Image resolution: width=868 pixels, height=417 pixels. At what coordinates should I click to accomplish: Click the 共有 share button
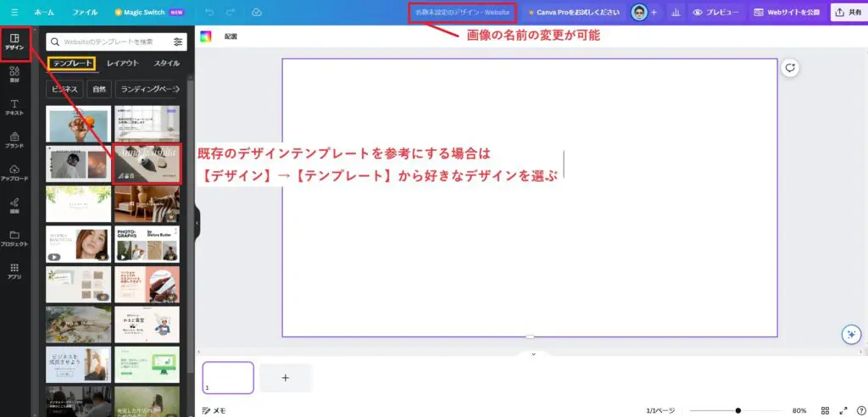pos(849,12)
